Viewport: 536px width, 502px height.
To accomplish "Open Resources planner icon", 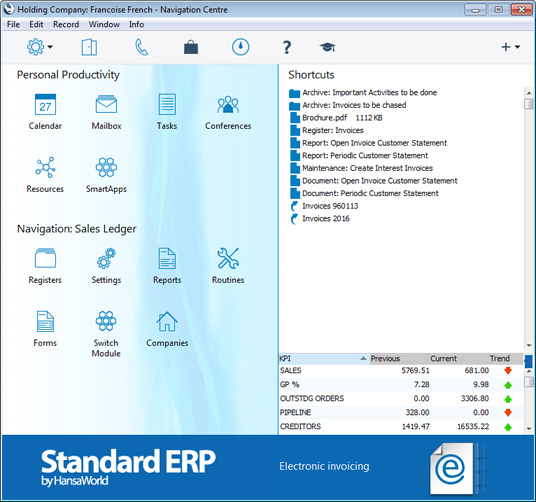I will coord(45,167).
